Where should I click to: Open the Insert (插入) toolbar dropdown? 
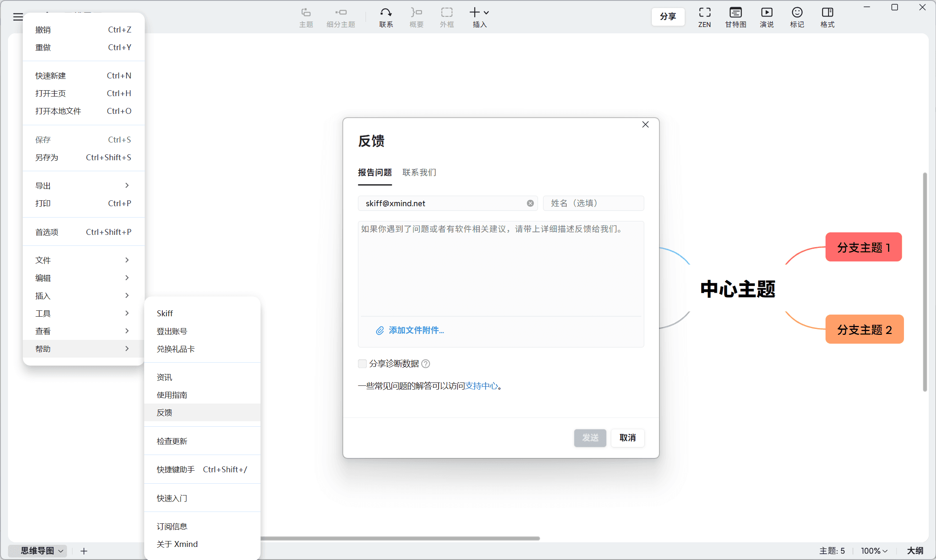479,17
